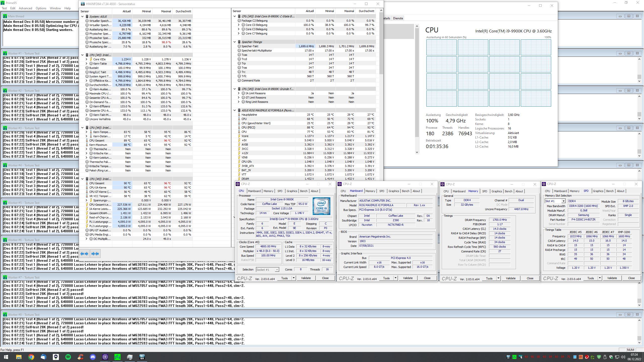Click the Prime95 taskbar icon
644x362 pixels.
point(117,357)
